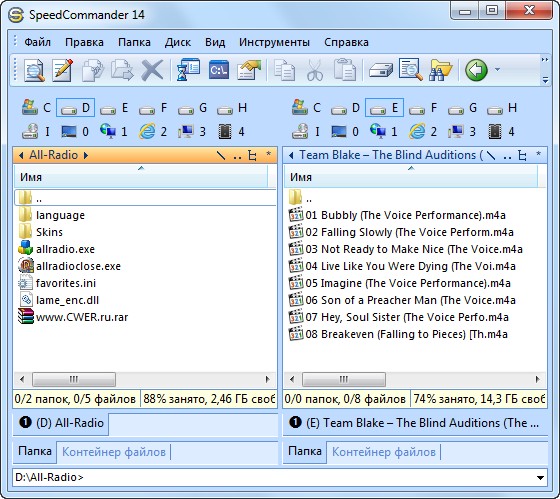Open command line history dropdown
The height and width of the screenshot is (499, 560).
[540, 478]
